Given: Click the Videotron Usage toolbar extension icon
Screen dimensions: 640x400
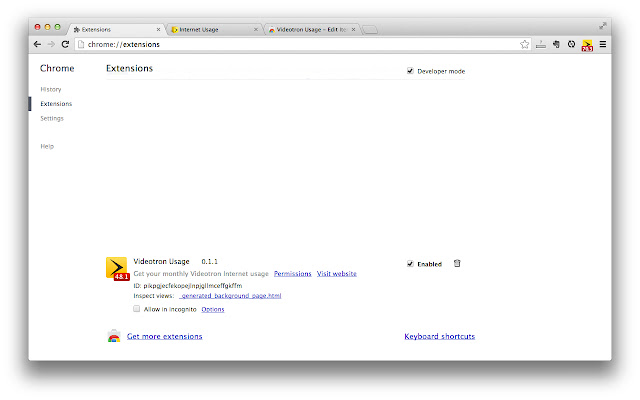Looking at the screenshot, I should tap(587, 45).
